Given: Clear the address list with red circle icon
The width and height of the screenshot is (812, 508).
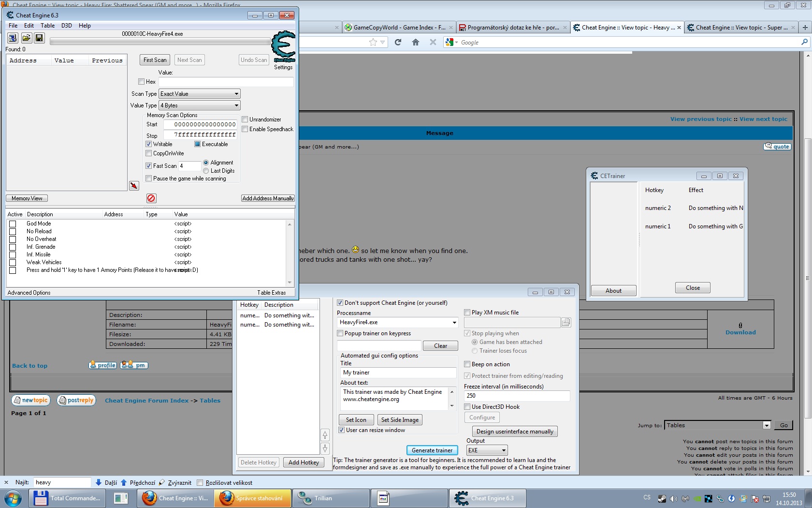Looking at the screenshot, I should click(x=151, y=198).
